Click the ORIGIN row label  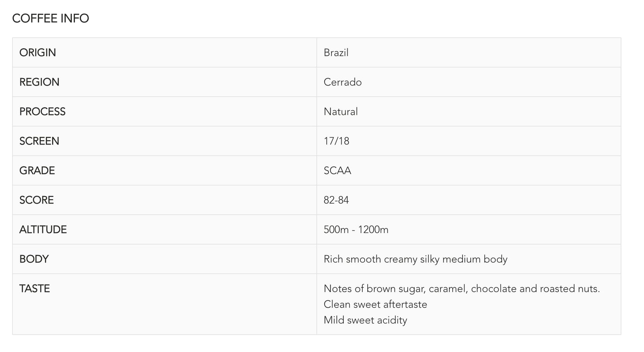[37, 53]
